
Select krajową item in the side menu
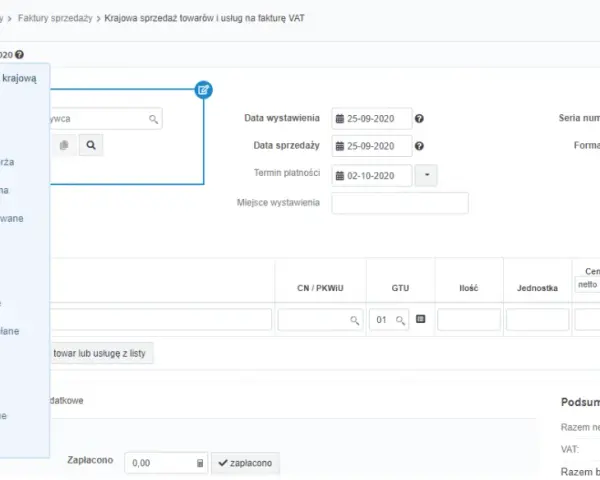(19, 78)
